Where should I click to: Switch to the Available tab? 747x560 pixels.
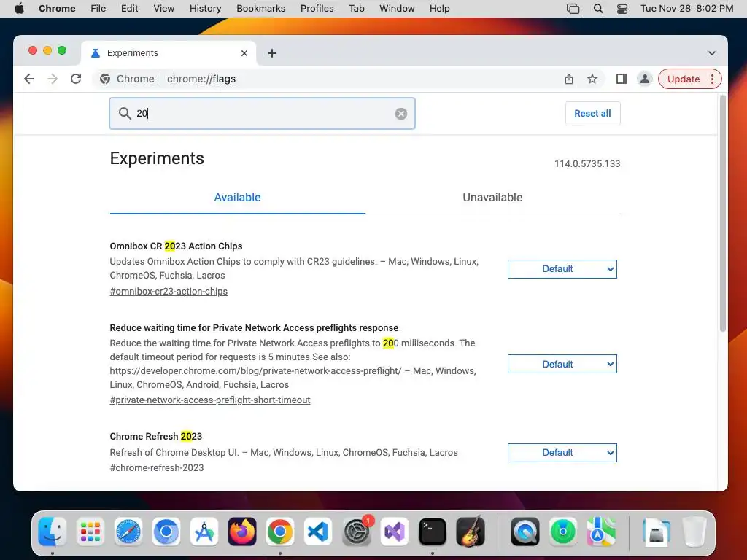(x=237, y=198)
